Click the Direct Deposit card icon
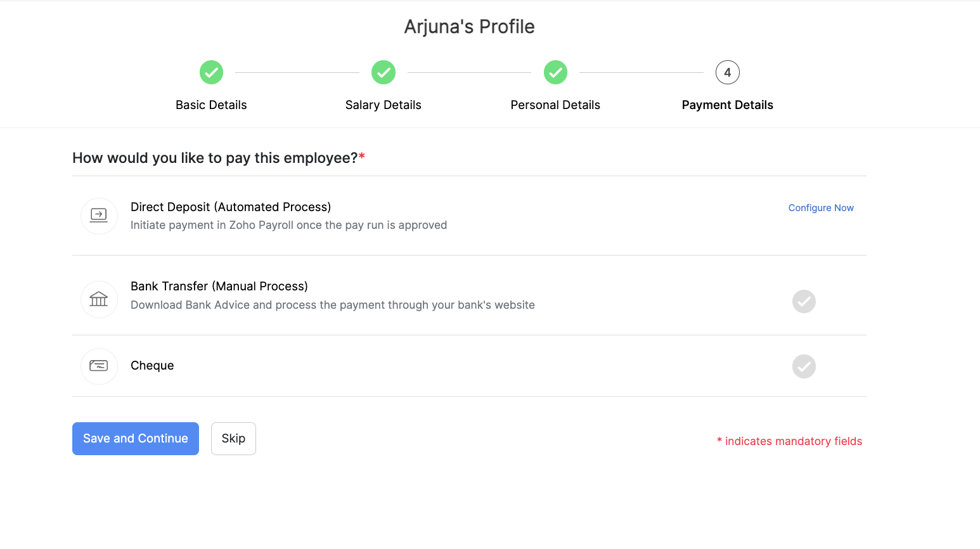980x549 pixels. tap(99, 216)
